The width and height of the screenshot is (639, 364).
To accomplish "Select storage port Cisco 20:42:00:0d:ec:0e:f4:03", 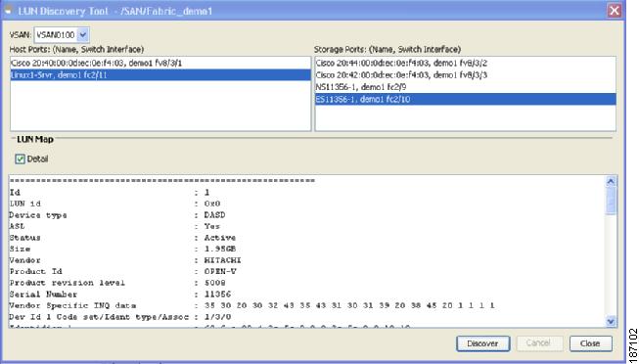I will pos(465,75).
